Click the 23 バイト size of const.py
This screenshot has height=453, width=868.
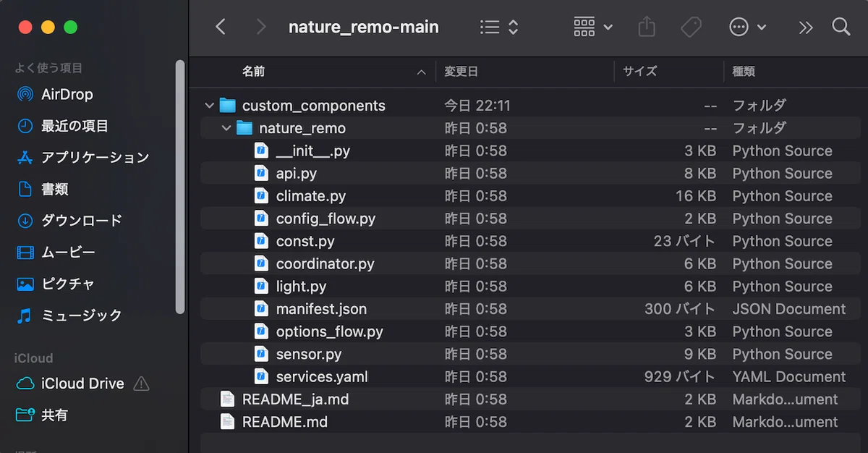point(685,240)
